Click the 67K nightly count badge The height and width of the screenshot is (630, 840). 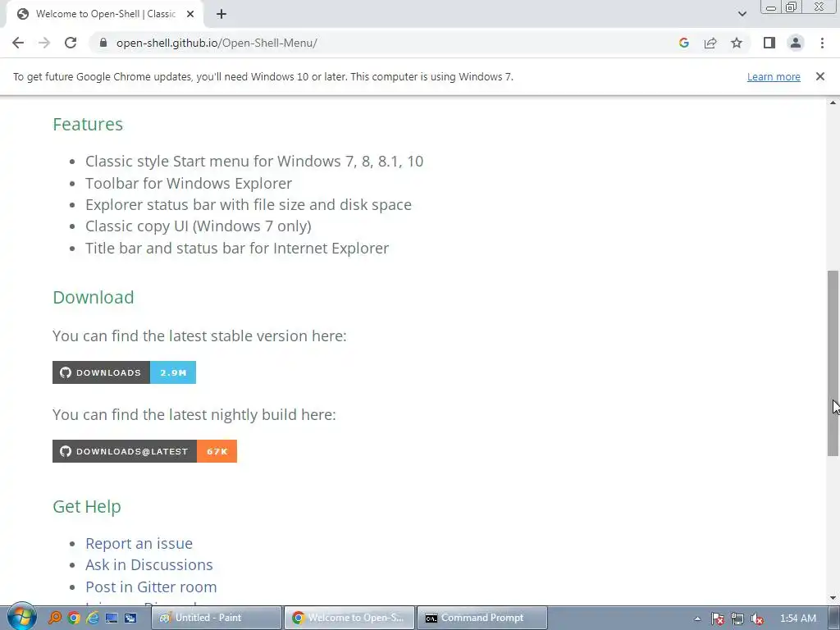(217, 451)
